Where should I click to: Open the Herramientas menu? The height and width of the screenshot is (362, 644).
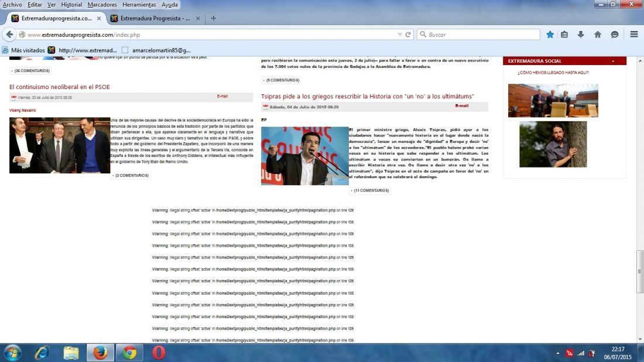tap(139, 5)
